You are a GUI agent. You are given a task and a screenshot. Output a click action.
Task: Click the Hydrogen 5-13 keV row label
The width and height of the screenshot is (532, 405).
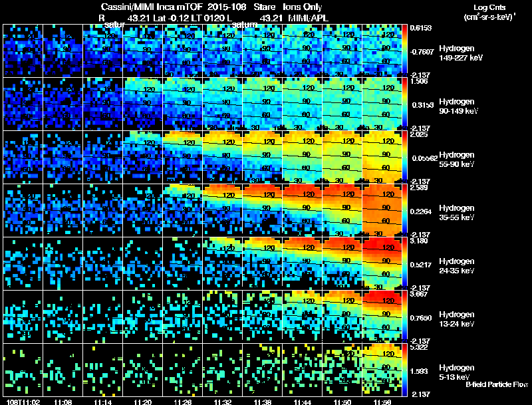(x=457, y=372)
